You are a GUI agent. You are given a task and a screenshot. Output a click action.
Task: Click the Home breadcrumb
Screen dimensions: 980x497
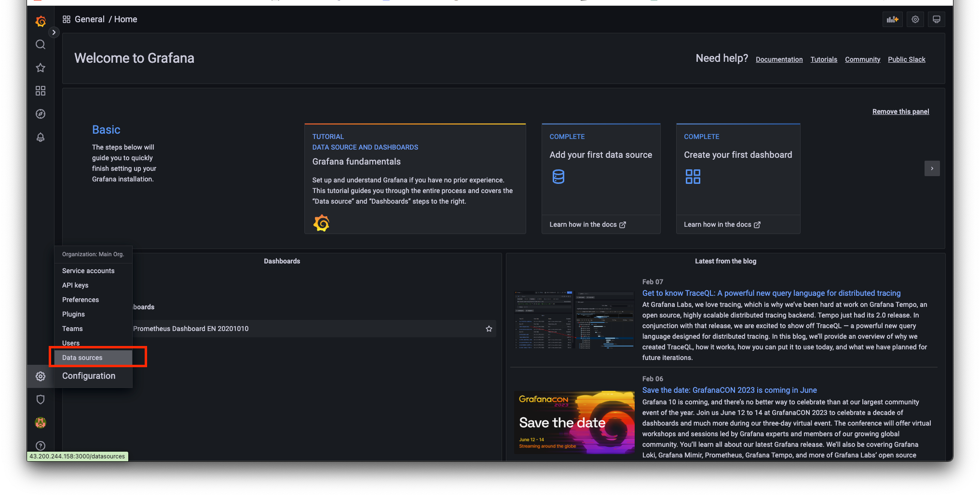tap(125, 19)
